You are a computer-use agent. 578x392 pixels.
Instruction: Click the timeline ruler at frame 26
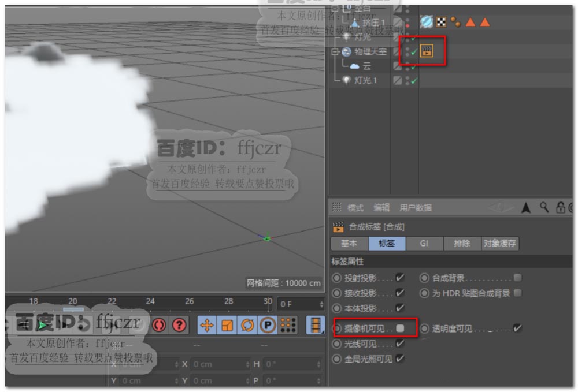190,301
